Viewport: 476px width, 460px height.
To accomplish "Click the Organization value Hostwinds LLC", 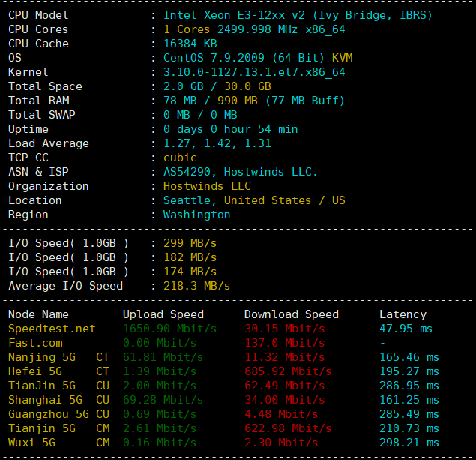I will pyautogui.click(x=207, y=186).
